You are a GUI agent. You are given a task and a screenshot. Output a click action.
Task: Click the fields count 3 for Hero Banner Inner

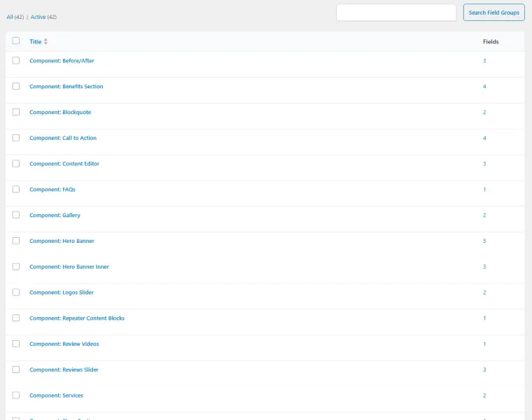tap(484, 267)
